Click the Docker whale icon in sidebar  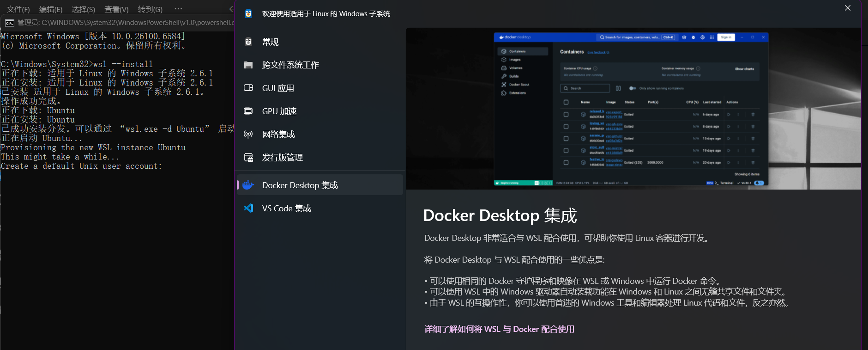248,185
